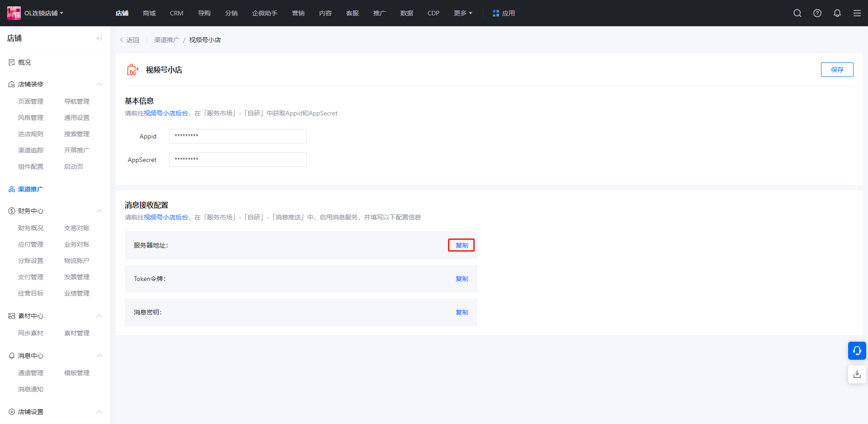Click the 视频号小店 shop icon
The image size is (868, 424).
[132, 70]
